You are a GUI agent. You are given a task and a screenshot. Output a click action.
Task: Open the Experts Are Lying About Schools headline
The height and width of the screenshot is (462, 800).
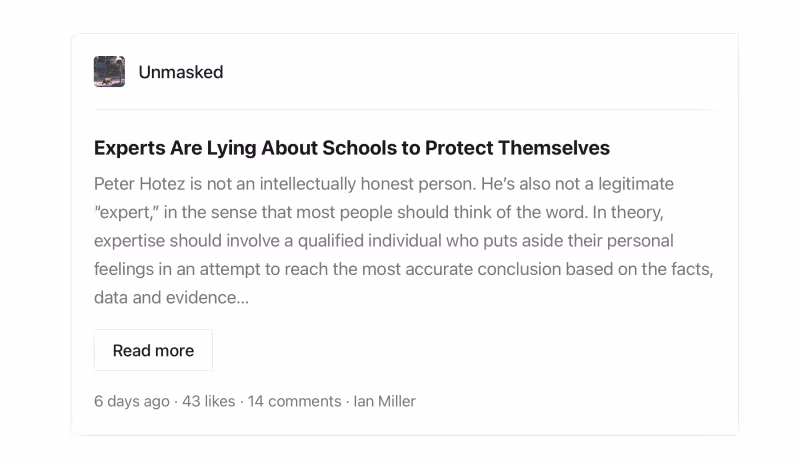pyautogui.click(x=351, y=148)
